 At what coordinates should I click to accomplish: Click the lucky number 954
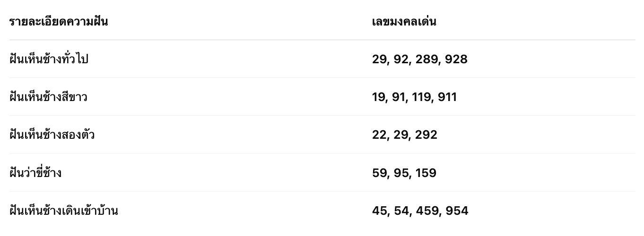(x=457, y=211)
